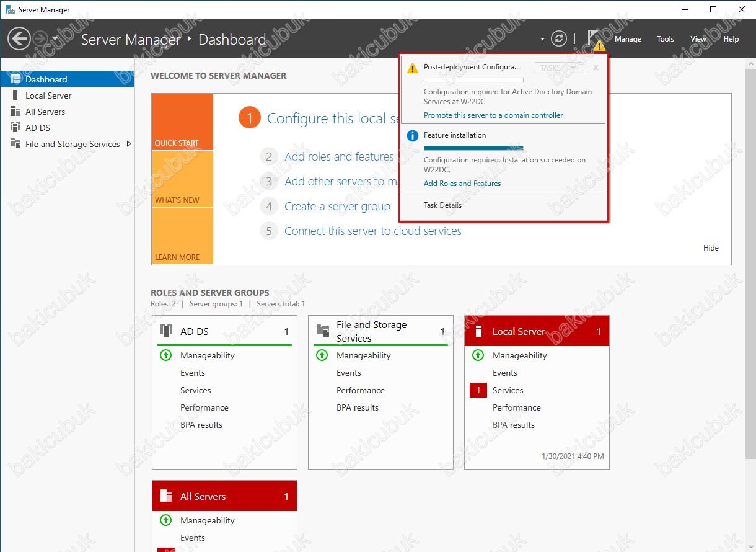Click the AD DS icon in sidebar
Viewport: 756px width, 552px height.
15,128
